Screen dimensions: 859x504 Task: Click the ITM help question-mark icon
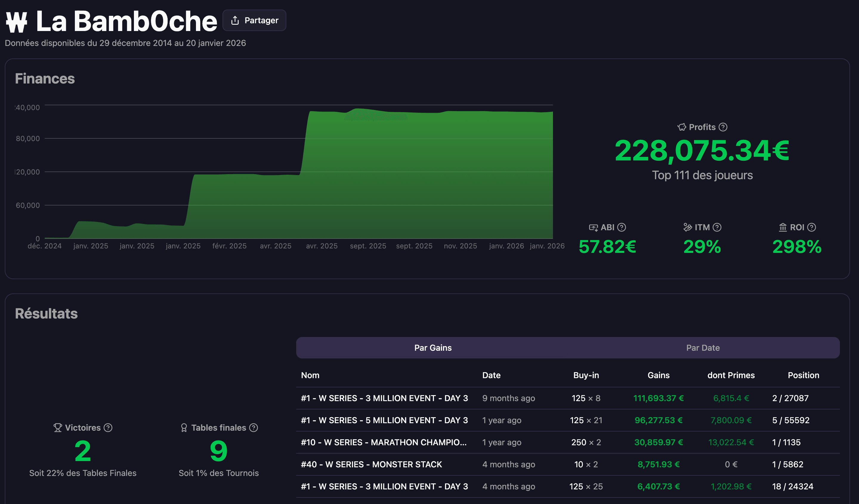717,227
